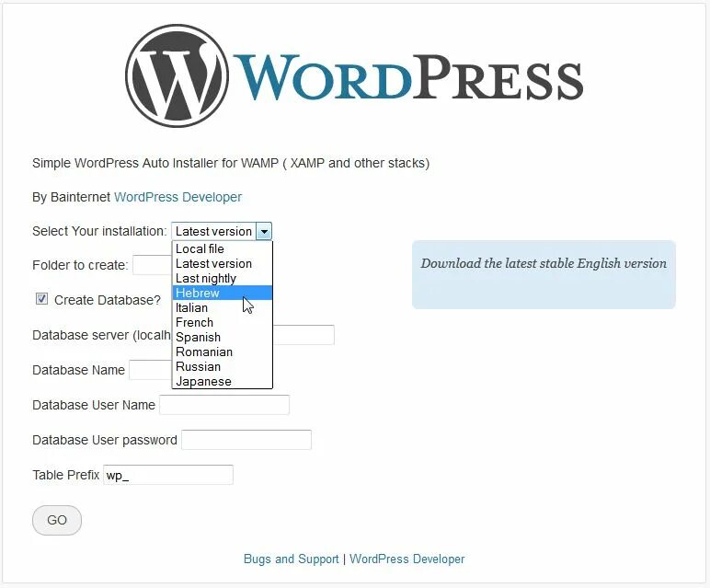Select 'Last nightly' option
This screenshot has height=588, width=710.
pos(223,278)
